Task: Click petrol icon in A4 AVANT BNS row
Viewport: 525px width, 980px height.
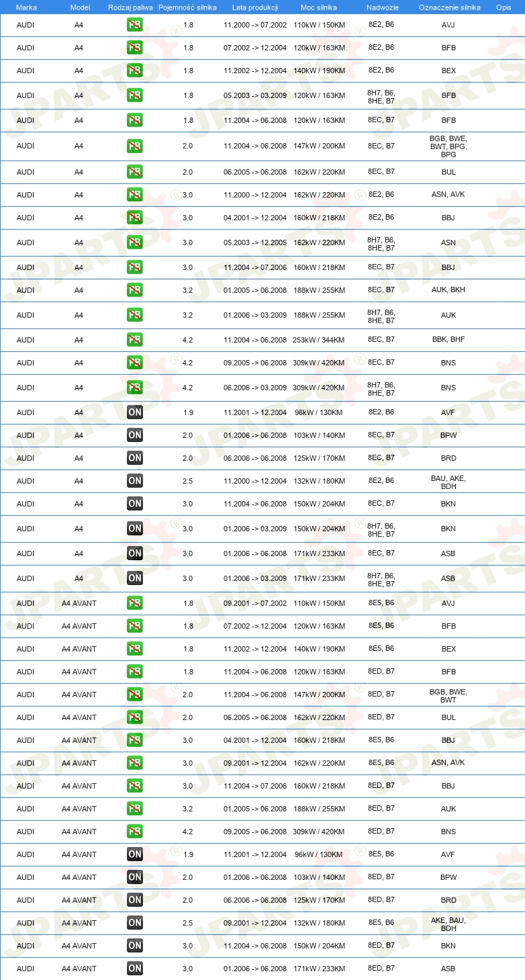Action: tap(135, 832)
